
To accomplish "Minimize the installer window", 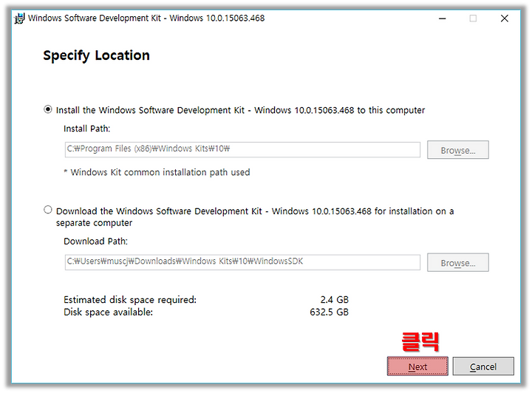I will [442, 18].
